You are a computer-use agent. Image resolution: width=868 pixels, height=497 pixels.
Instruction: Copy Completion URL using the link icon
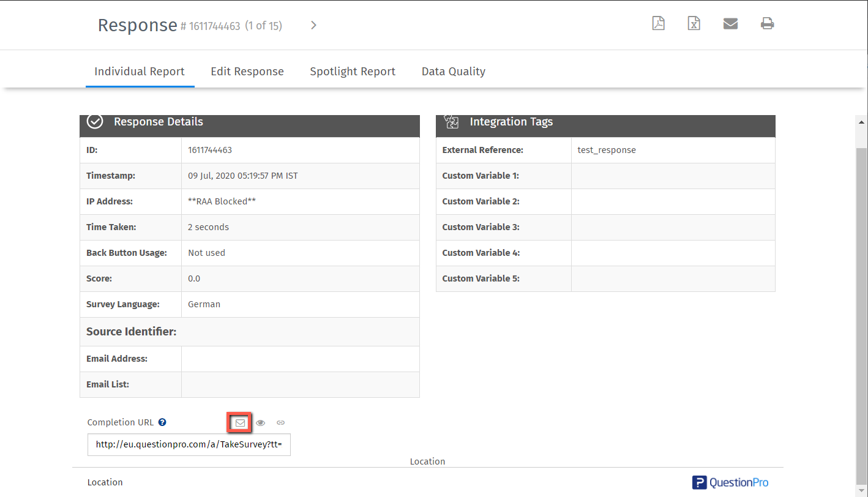coord(280,422)
